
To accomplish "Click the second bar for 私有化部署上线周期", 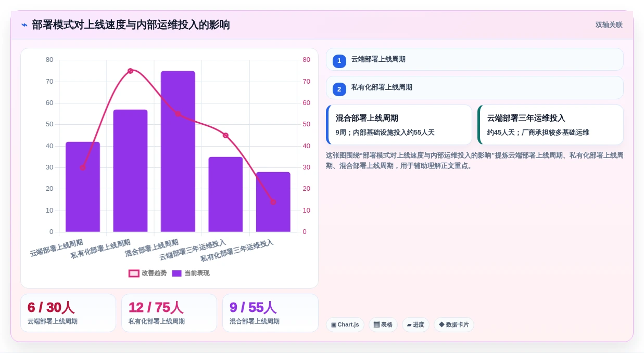I will pyautogui.click(x=130, y=171).
